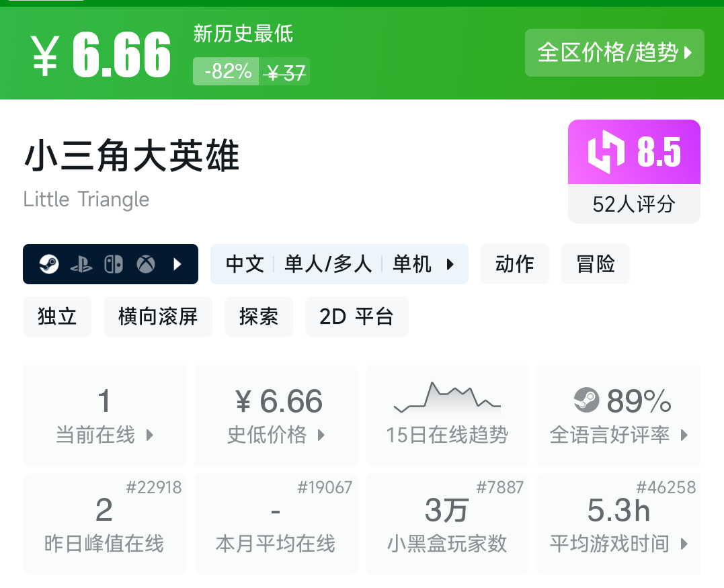View the 15日在线趋势 sparkline chart
The height and width of the screenshot is (588, 724).
tap(447, 398)
